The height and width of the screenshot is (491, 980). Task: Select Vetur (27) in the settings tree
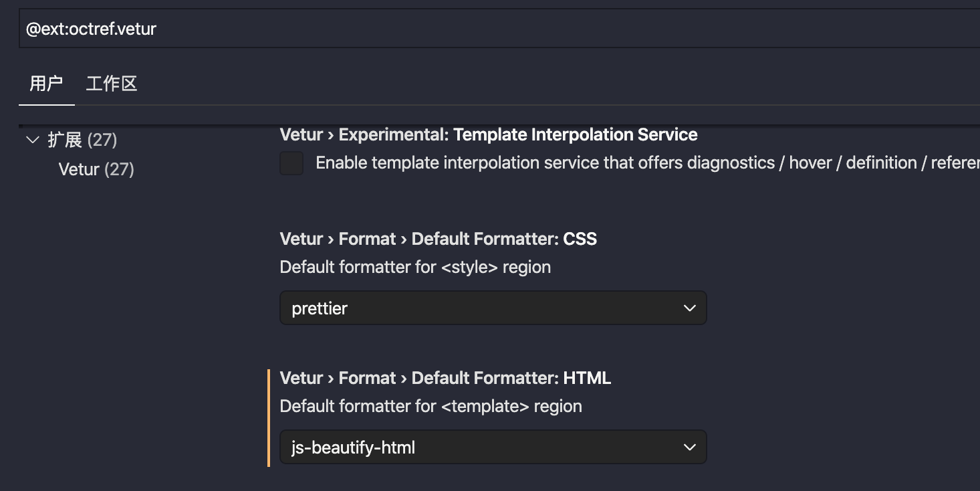[96, 169]
